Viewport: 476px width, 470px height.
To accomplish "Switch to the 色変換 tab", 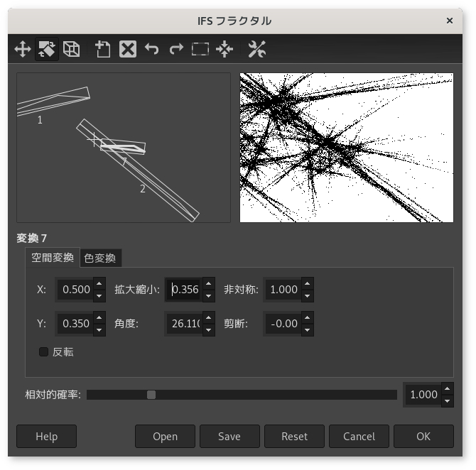I will 99,258.
